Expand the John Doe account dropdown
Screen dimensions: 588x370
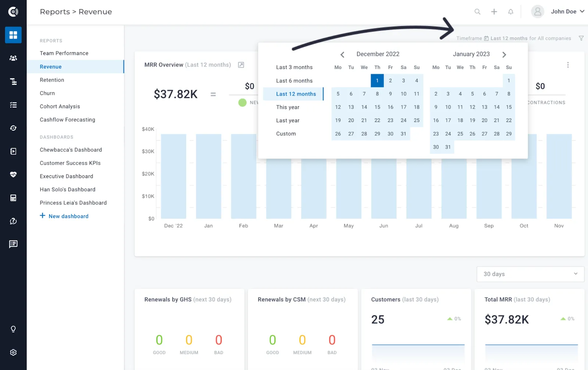pos(582,11)
